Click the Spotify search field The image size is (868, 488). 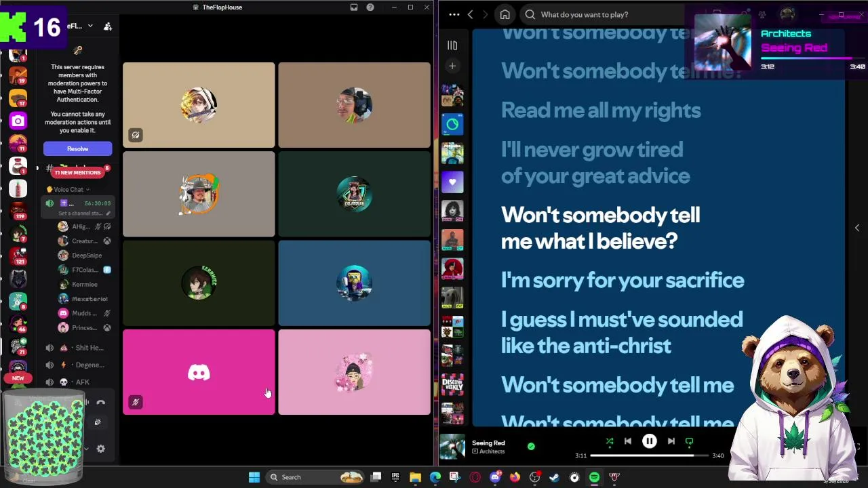[604, 14]
